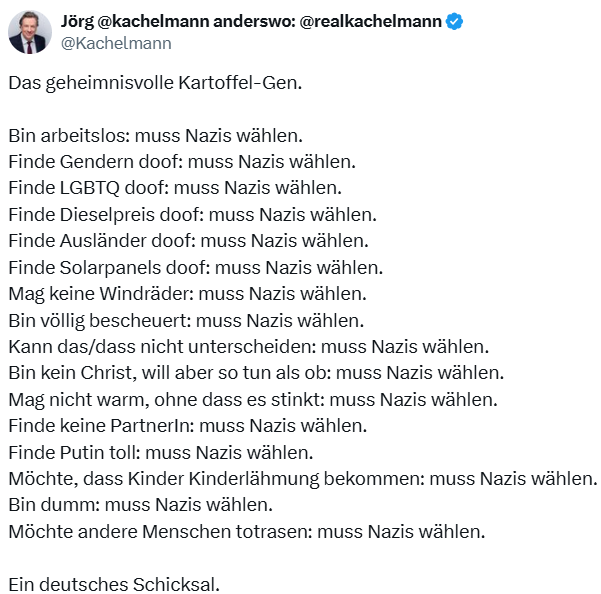Open the @Kachelmann handle link
This screenshot has height=594, width=601.
(116, 43)
